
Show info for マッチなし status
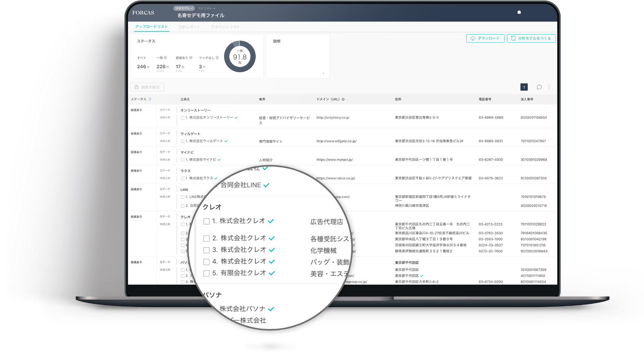click(217, 58)
